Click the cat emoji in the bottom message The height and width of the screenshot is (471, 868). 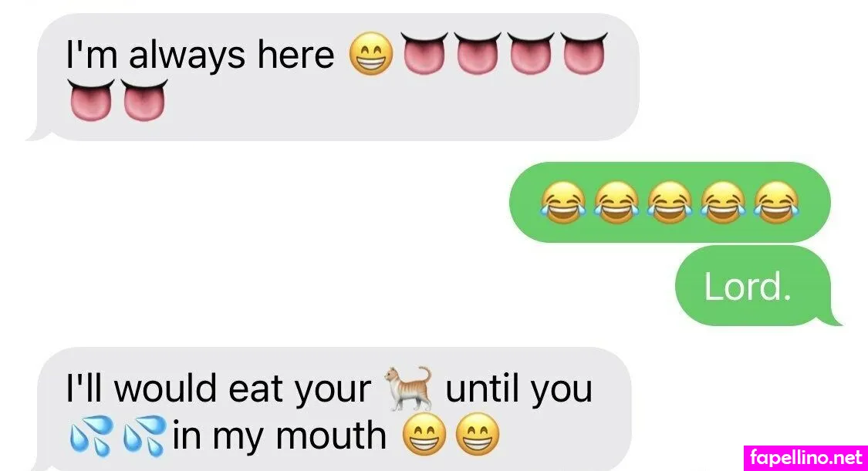tap(408, 389)
